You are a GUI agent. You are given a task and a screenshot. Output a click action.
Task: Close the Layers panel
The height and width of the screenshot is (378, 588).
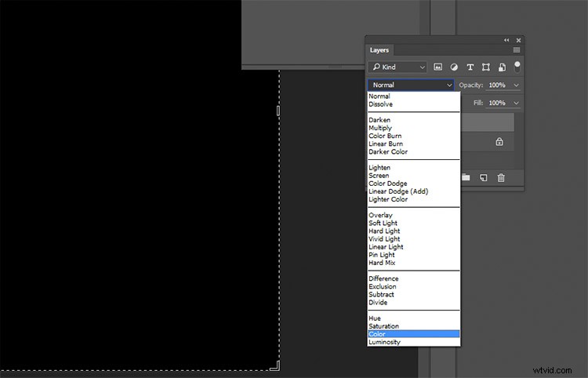click(519, 40)
